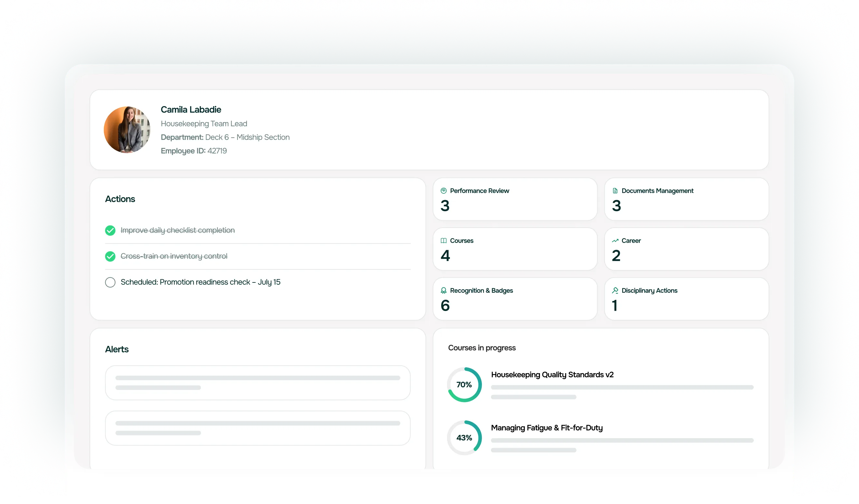Open the Performance Review card count 3
Screen dimensions: 859x504
[445, 206]
